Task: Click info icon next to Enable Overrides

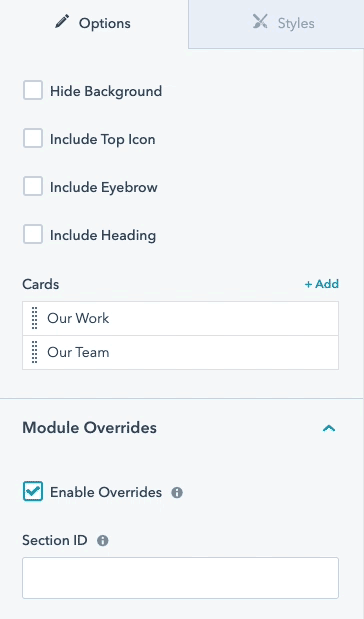Action: click(177, 493)
